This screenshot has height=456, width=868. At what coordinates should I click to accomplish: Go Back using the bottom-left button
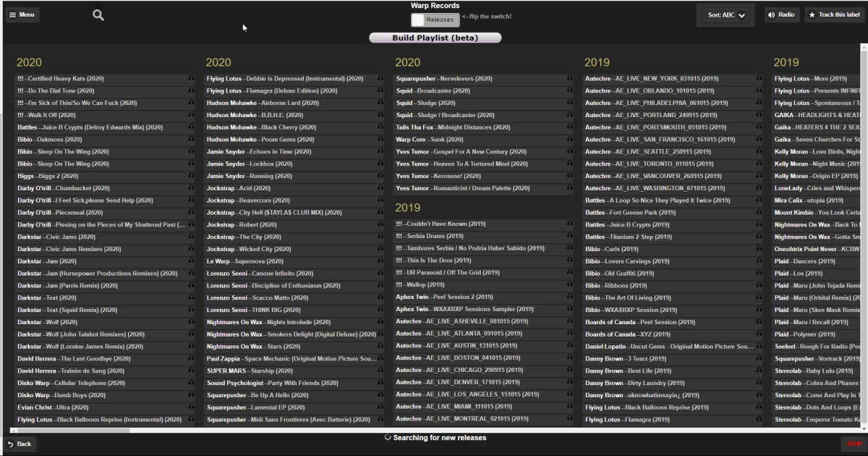20,444
